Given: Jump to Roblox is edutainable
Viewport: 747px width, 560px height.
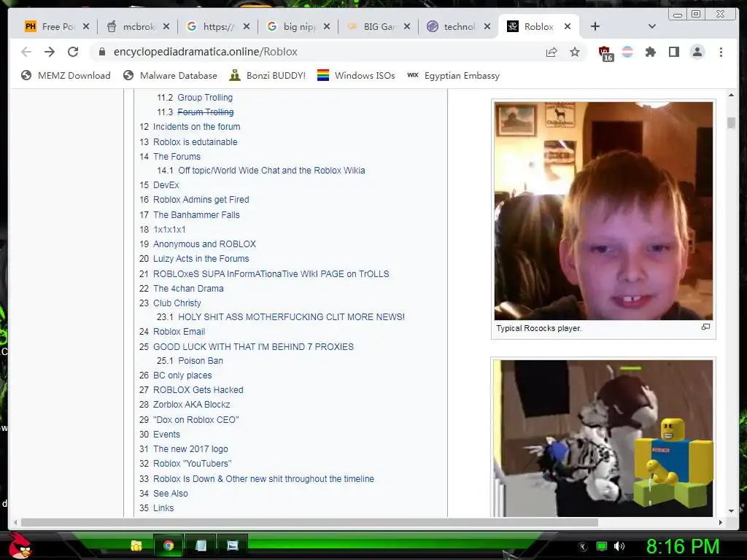Looking at the screenshot, I should coord(195,142).
